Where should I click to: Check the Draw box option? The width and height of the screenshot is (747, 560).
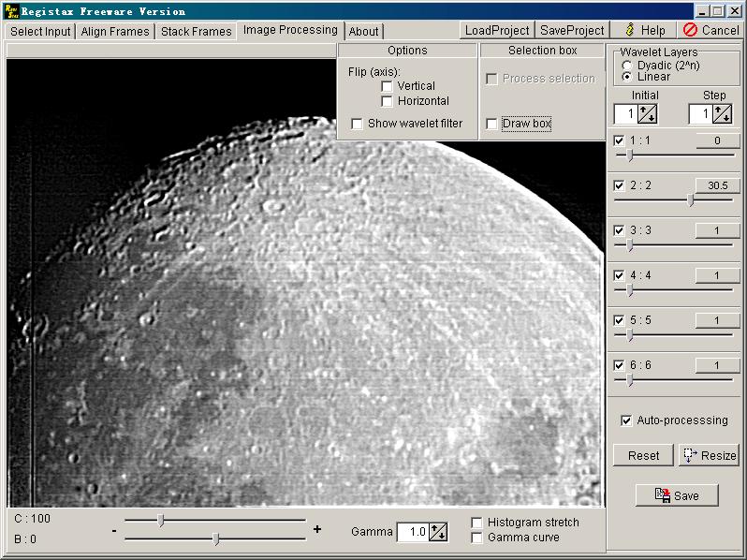(491, 124)
